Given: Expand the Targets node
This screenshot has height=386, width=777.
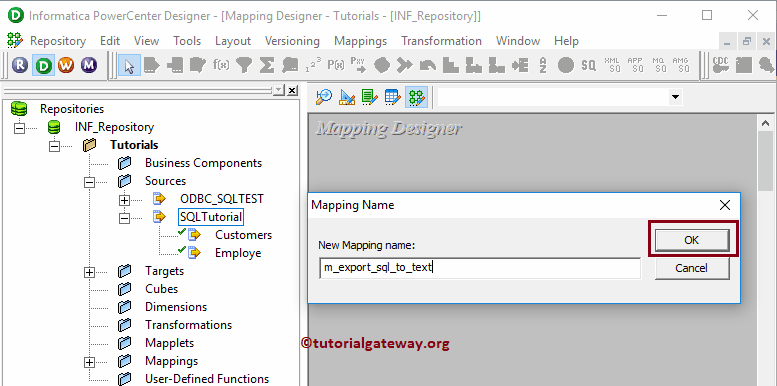Looking at the screenshot, I should click(89, 272).
